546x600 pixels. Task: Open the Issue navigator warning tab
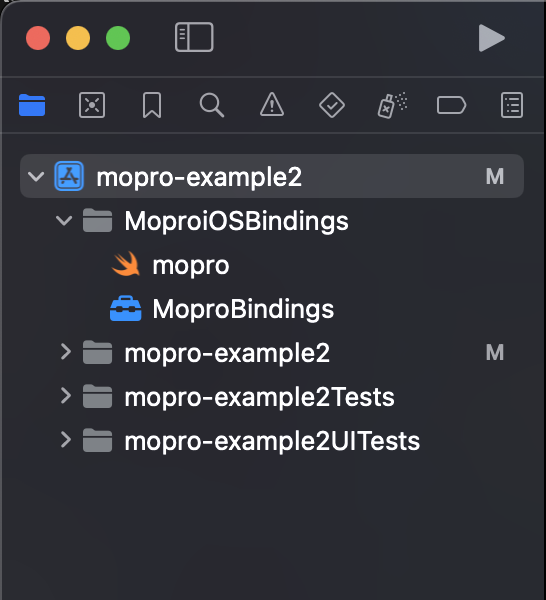[x=272, y=104]
